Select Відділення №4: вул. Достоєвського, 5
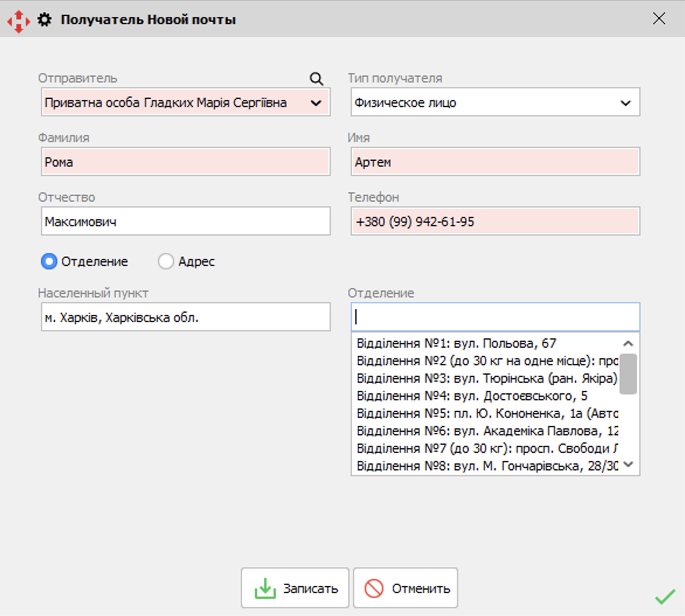The width and height of the screenshot is (685, 616). point(487,396)
